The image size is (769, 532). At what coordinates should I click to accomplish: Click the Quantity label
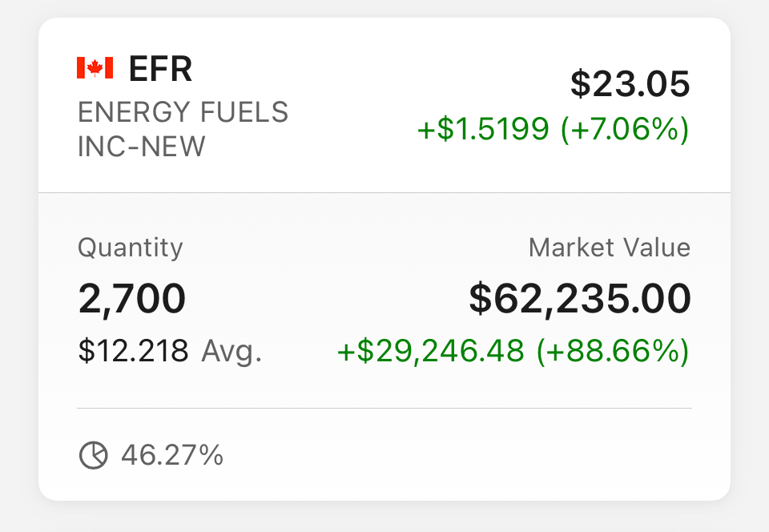pos(131,248)
